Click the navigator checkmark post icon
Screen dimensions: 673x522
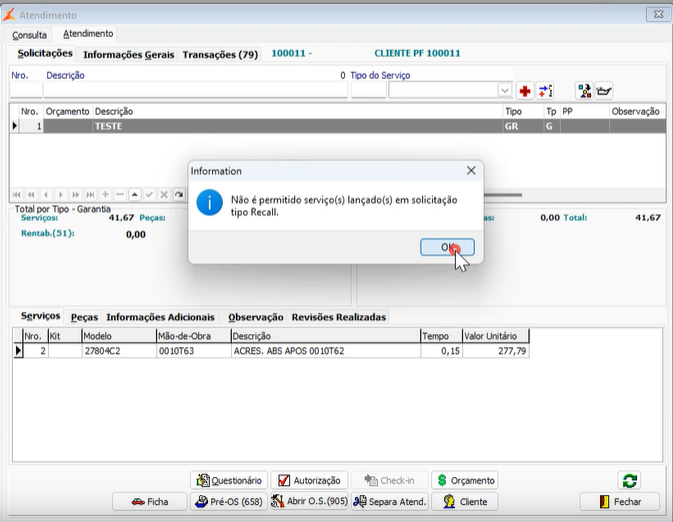149,195
